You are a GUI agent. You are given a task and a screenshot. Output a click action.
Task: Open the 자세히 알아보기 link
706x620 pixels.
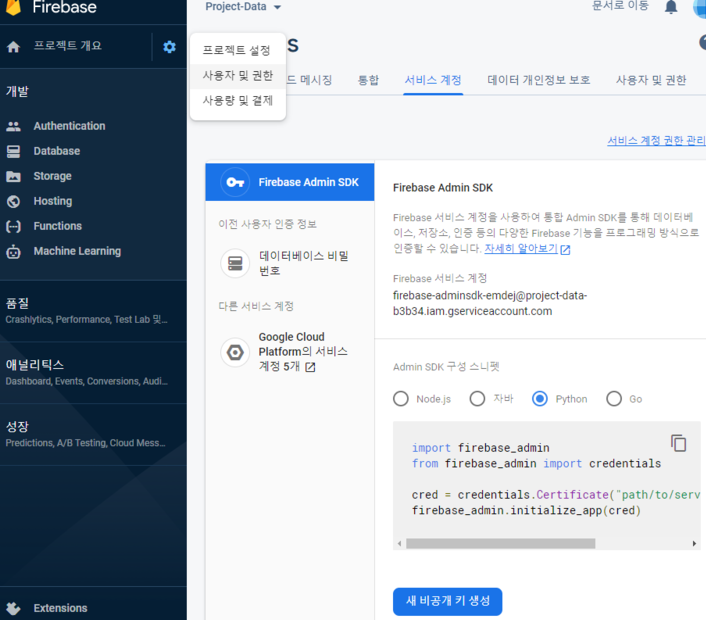point(521,249)
